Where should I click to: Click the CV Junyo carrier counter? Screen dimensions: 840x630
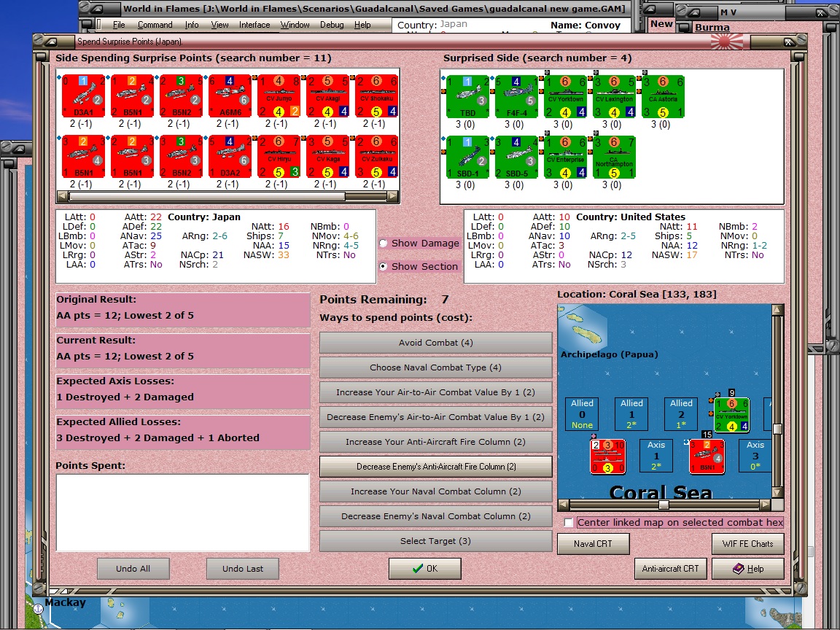pyautogui.click(x=279, y=96)
